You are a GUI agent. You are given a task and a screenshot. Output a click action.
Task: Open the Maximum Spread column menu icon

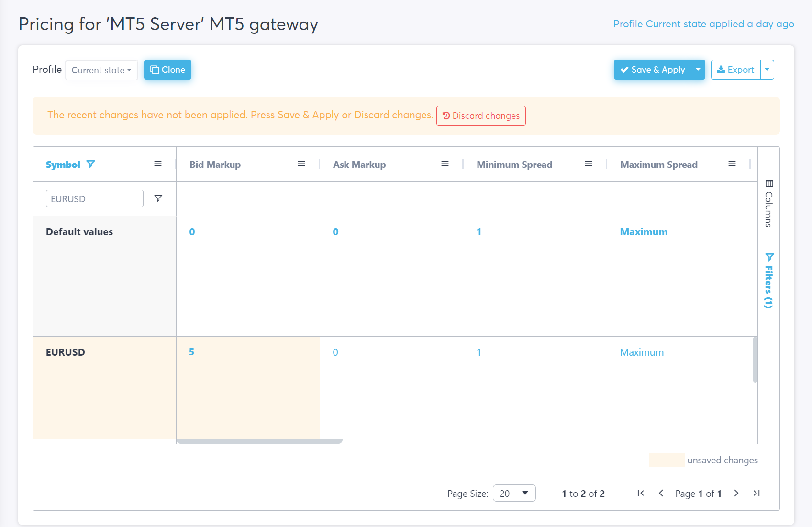pyautogui.click(x=732, y=164)
